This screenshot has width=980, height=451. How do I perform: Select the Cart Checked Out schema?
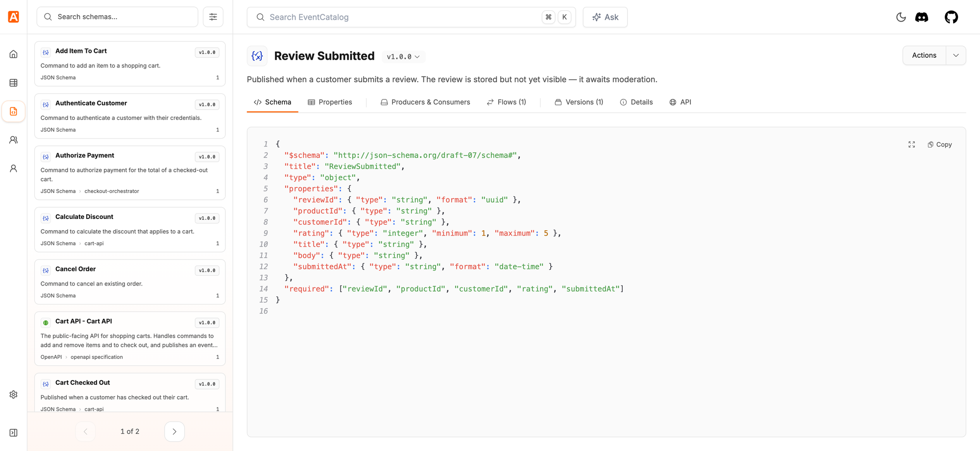pyautogui.click(x=130, y=393)
